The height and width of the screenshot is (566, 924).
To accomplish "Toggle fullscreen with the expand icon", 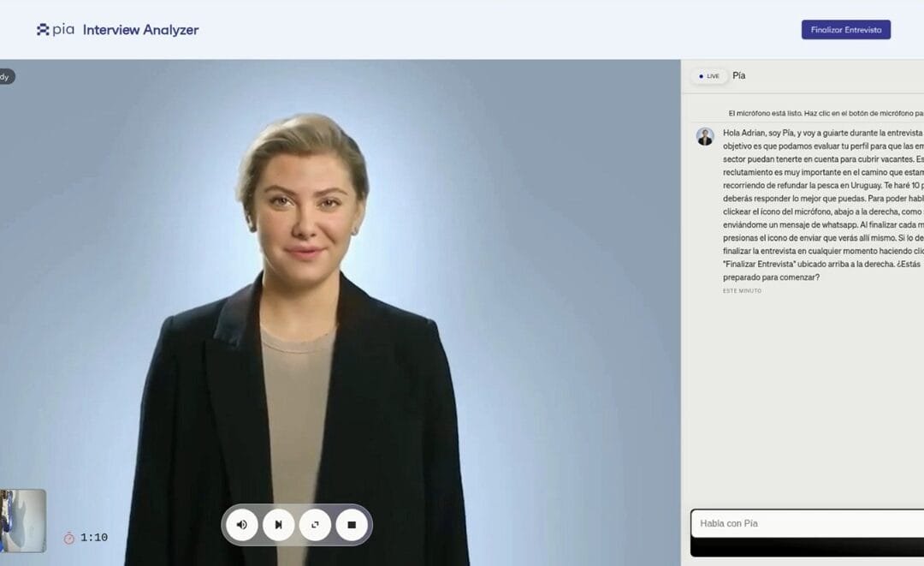I will coord(315,525).
